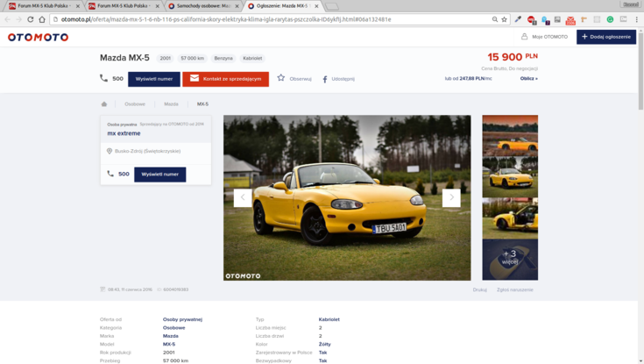Click Busko-Zdrój location link
The image size is (644, 364).
tap(147, 151)
